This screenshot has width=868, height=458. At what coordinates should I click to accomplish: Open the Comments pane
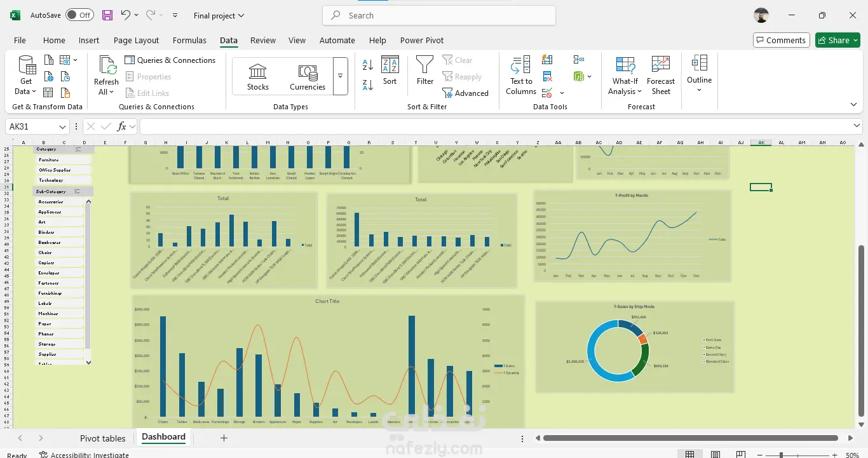coord(782,40)
